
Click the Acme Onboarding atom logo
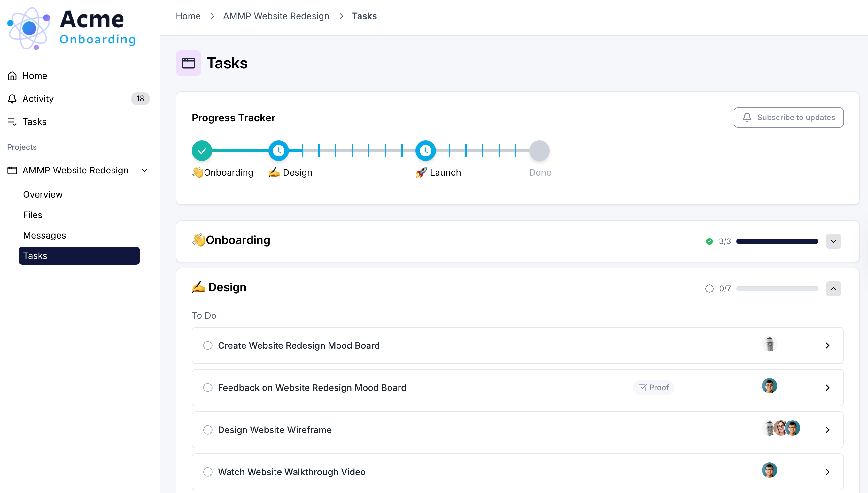pyautogui.click(x=29, y=28)
